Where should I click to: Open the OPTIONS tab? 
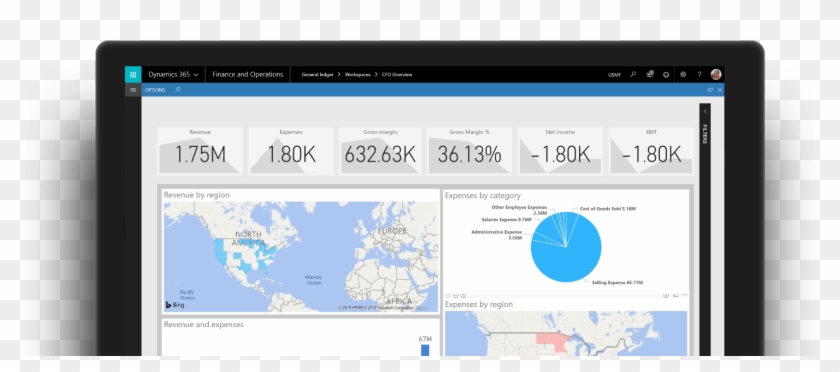pyautogui.click(x=155, y=90)
